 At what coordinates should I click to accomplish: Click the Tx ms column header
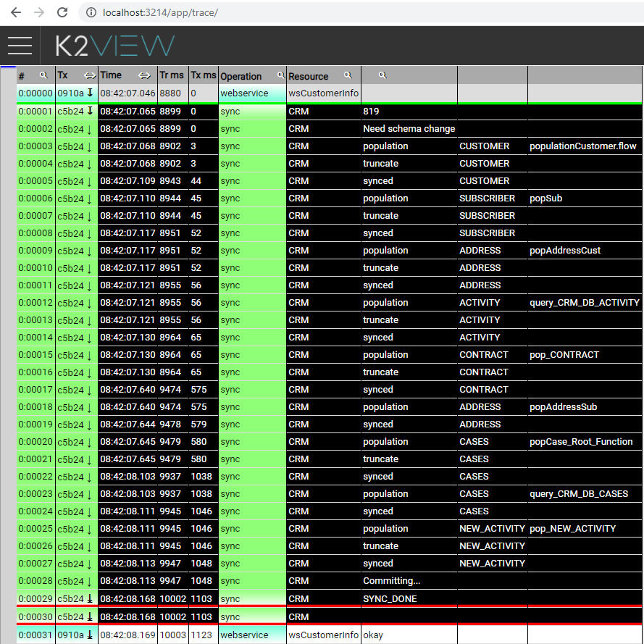[203, 75]
